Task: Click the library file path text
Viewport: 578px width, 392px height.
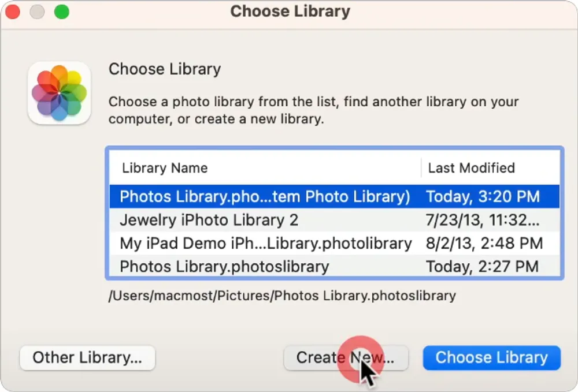Action: tap(282, 296)
